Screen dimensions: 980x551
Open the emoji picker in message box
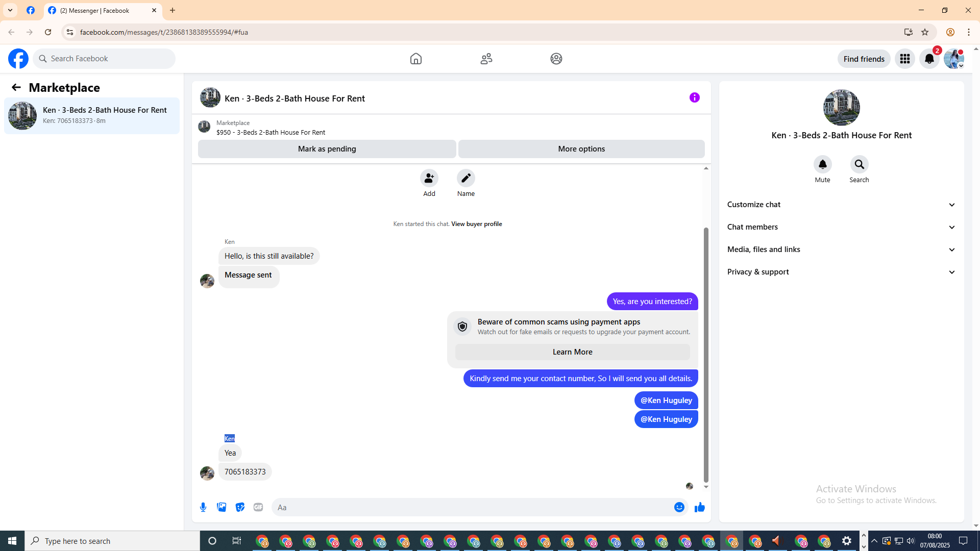pos(679,507)
